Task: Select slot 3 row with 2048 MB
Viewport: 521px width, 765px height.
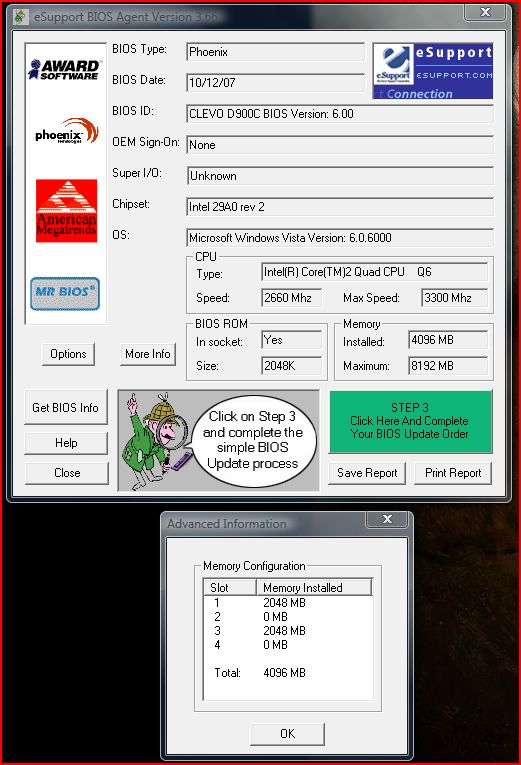Action: 288,631
